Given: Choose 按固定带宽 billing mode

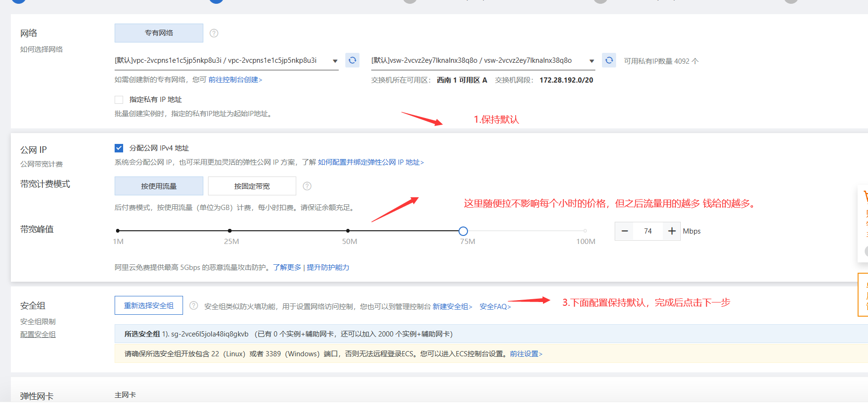Looking at the screenshot, I should click(252, 186).
